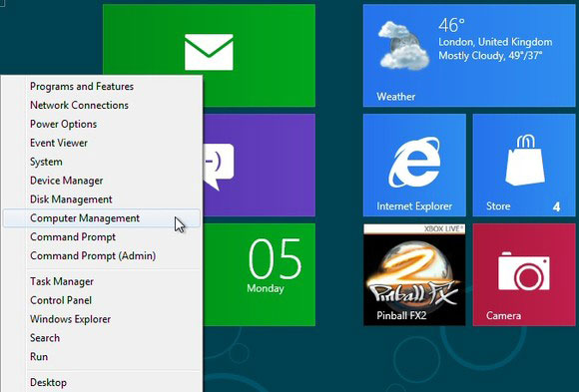Choose Power Options in the menu

pyautogui.click(x=102, y=124)
